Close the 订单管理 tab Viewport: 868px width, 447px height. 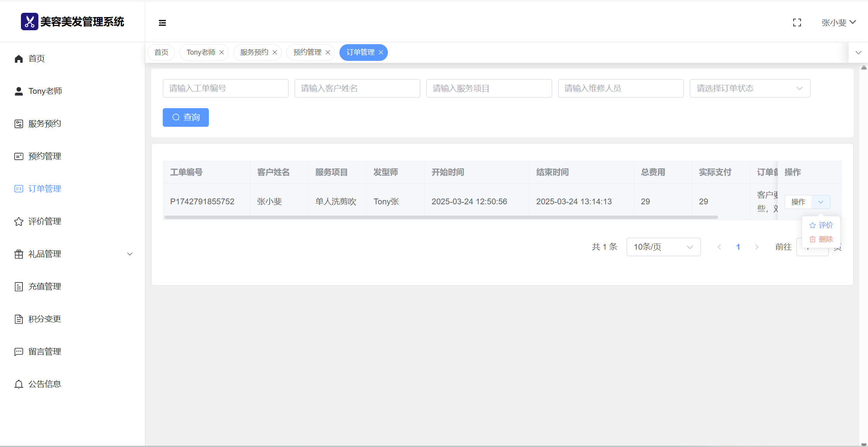tap(381, 52)
